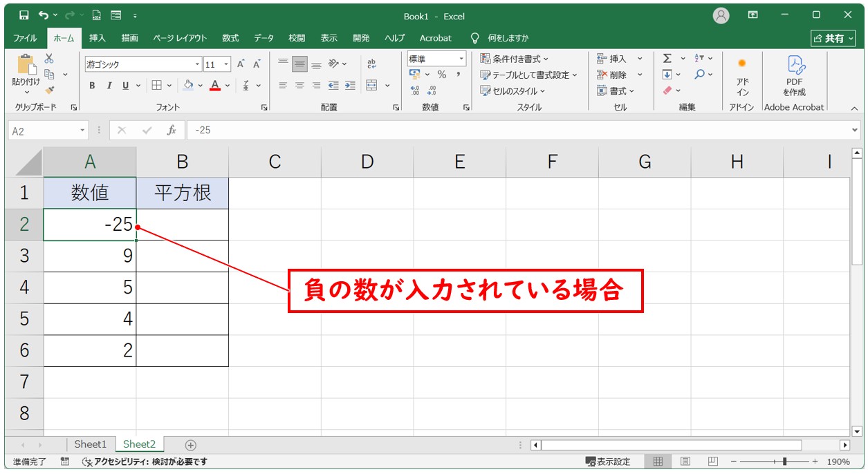Click the 桁区切りスタイル comma icon
The height and width of the screenshot is (474, 868).
tap(459, 73)
